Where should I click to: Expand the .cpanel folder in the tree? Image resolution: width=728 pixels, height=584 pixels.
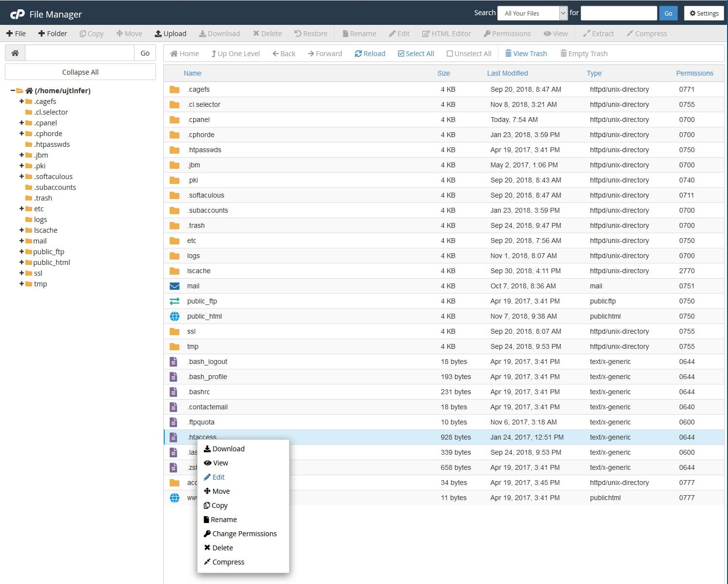21,122
